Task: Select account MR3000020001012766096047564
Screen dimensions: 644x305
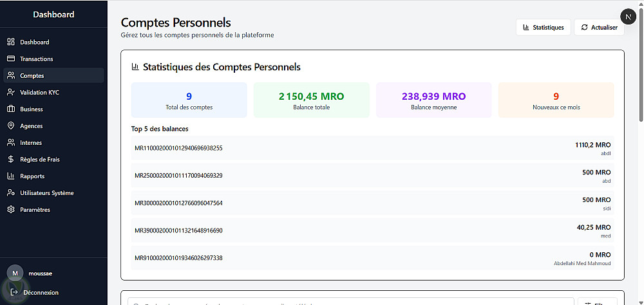Action: click(372, 203)
